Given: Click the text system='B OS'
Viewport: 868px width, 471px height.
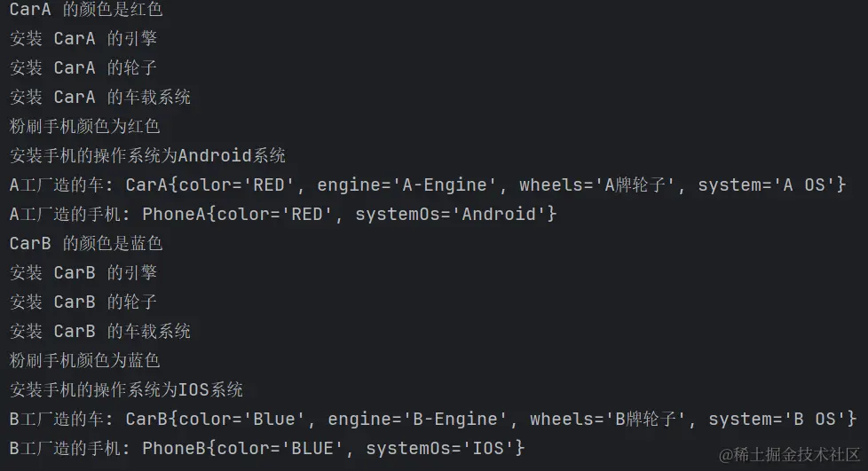Looking at the screenshot, I should pos(777,419).
